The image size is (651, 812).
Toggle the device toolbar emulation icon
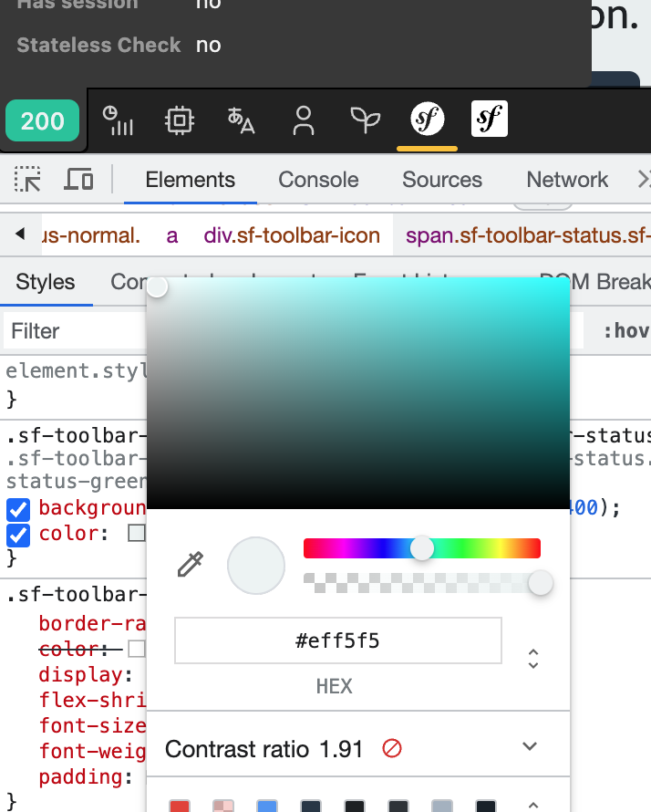point(78,179)
